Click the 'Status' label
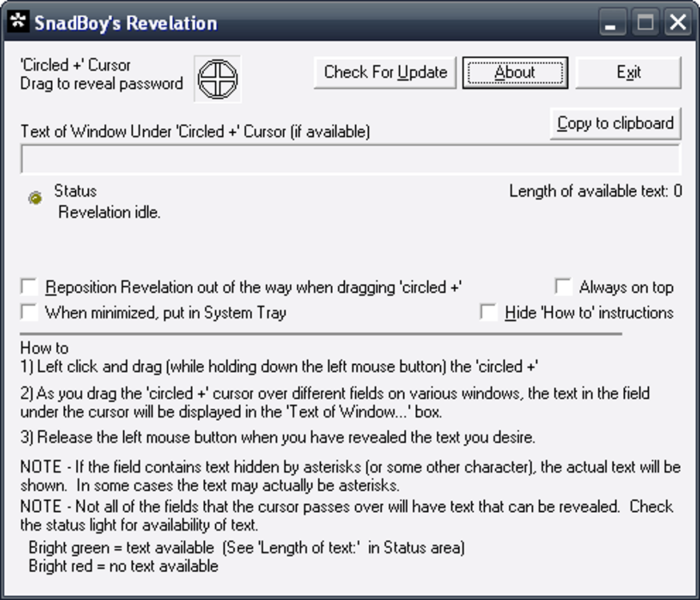700x600 pixels. [75, 191]
